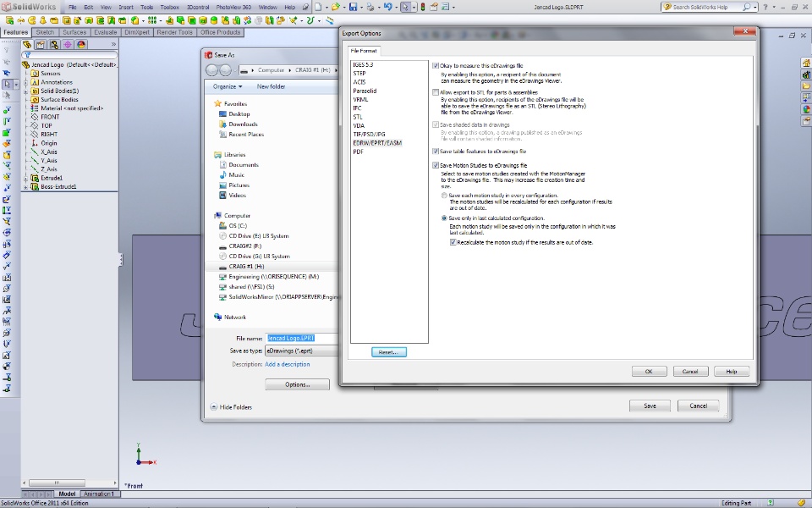Open the PropertyManager tab icon
Viewport: 812px width, 508px height.
tap(41, 45)
